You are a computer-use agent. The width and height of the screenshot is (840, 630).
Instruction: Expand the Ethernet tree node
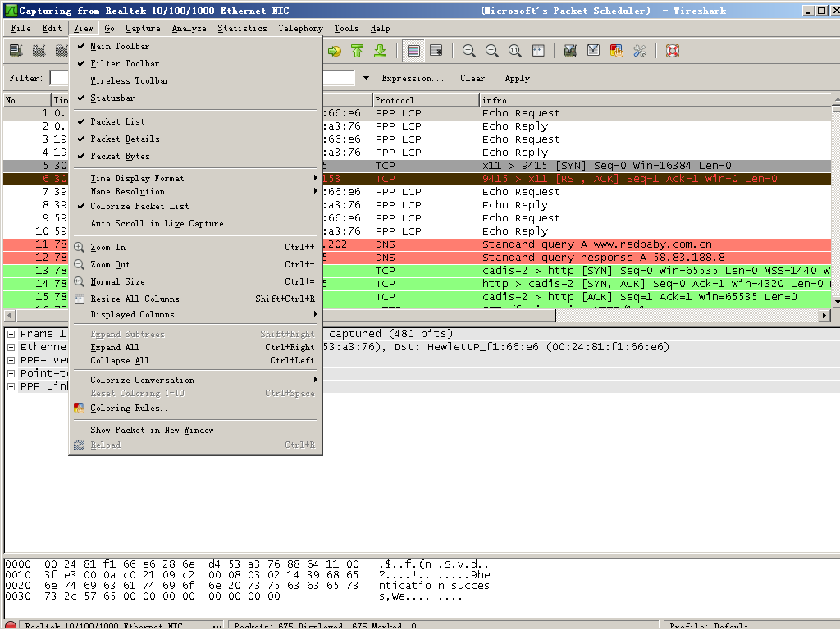pyautogui.click(x=11, y=347)
